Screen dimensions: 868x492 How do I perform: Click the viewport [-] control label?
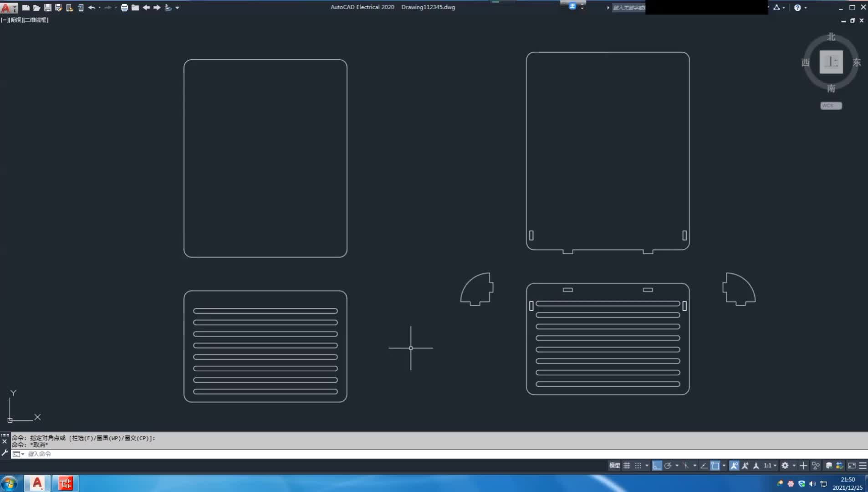pyautogui.click(x=4, y=20)
